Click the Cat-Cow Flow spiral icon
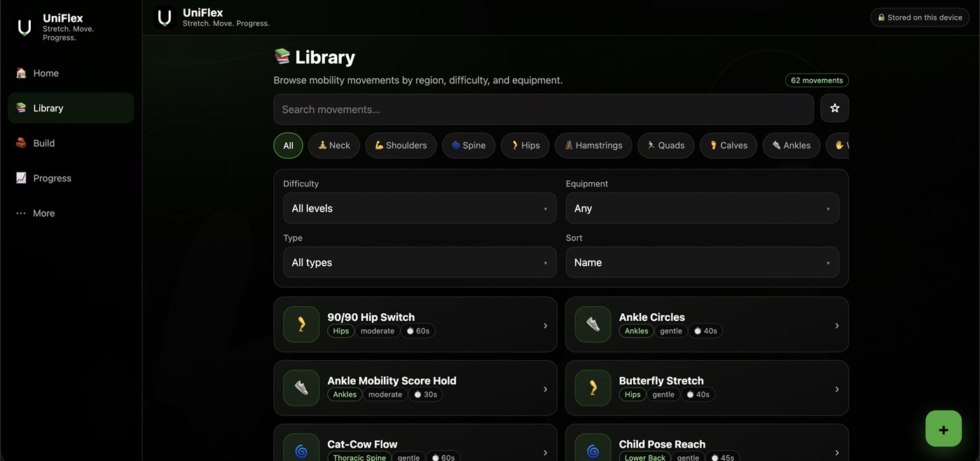The image size is (980, 461). point(301,451)
